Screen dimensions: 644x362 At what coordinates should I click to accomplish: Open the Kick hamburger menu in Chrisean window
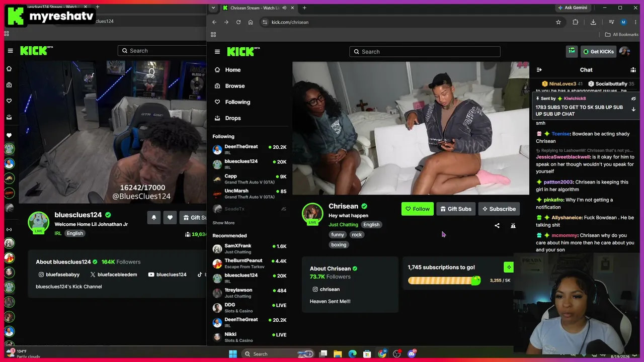tap(217, 52)
